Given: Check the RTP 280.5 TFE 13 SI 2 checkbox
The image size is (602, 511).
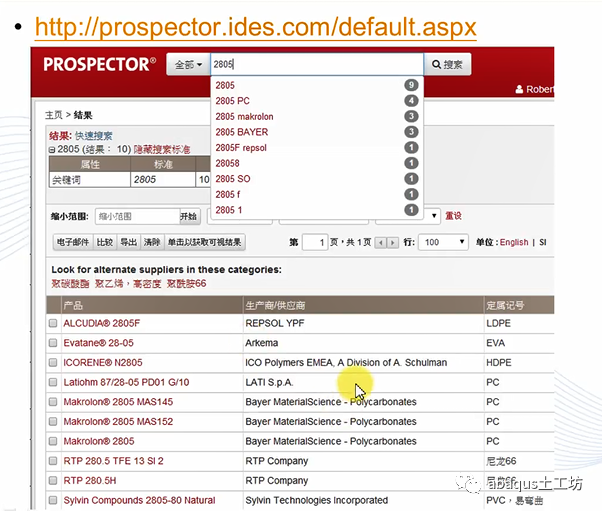Looking at the screenshot, I should [x=53, y=461].
